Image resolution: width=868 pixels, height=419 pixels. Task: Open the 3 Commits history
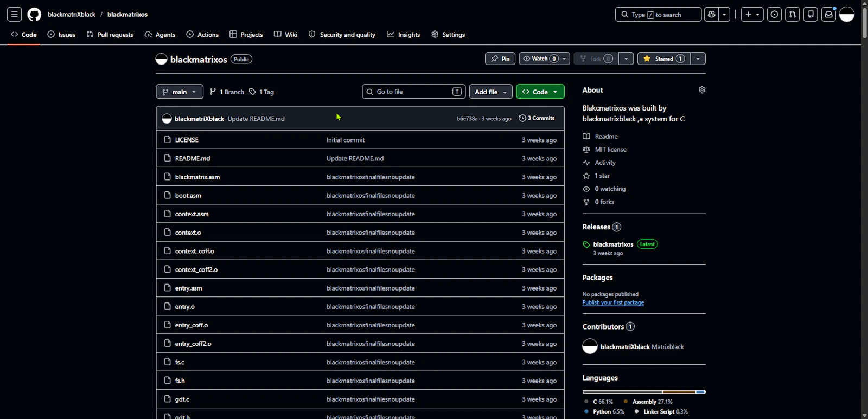537,118
